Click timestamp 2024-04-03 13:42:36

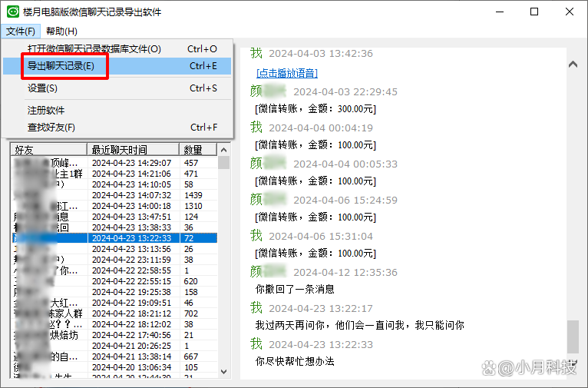click(321, 54)
